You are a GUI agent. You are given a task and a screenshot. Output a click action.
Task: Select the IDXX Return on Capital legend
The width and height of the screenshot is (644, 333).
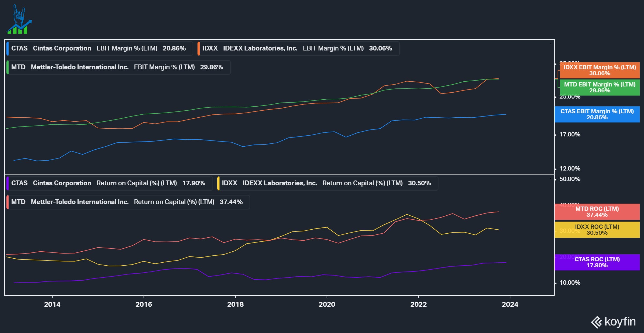(328, 183)
